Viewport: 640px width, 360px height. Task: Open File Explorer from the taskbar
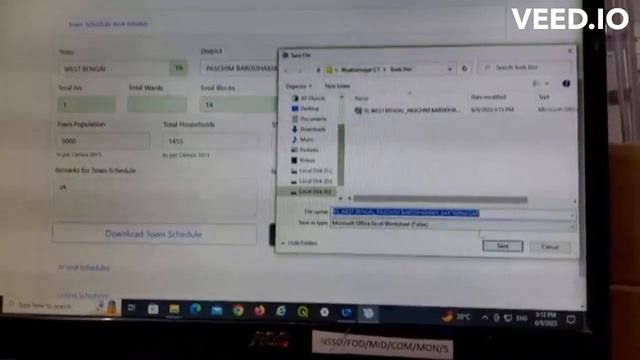point(174,309)
